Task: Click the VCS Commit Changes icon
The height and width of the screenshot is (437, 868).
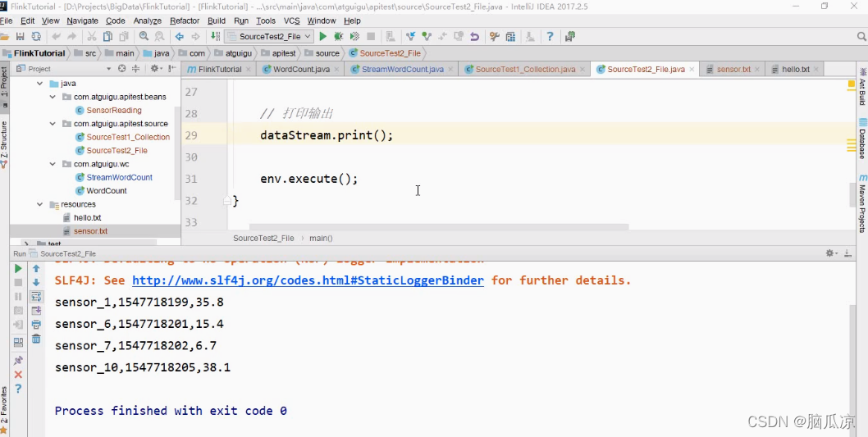Action: (x=427, y=37)
